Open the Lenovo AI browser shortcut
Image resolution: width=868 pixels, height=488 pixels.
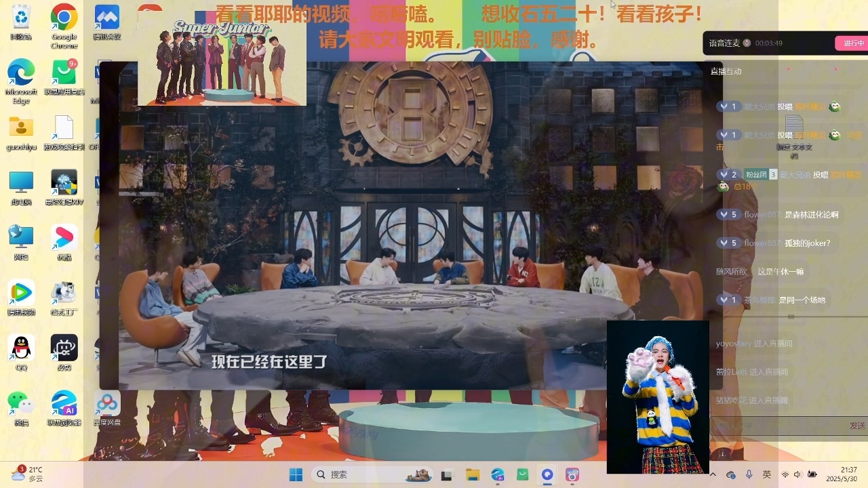pos(64,408)
